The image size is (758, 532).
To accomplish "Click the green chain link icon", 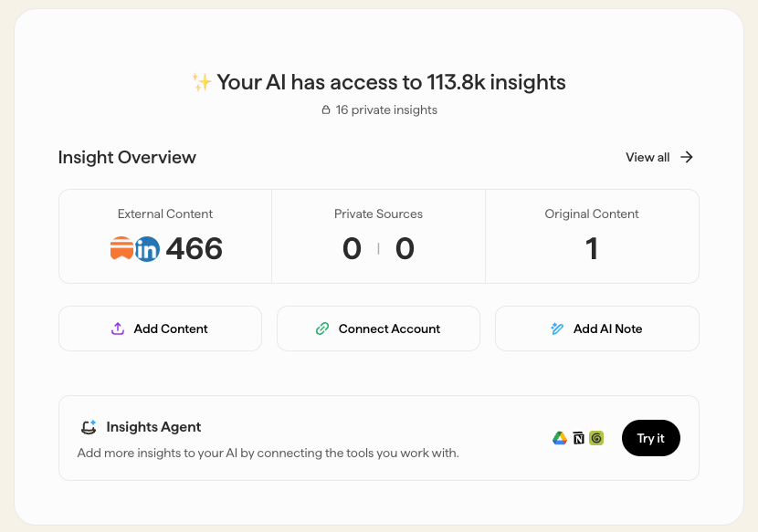I will 322,329.
